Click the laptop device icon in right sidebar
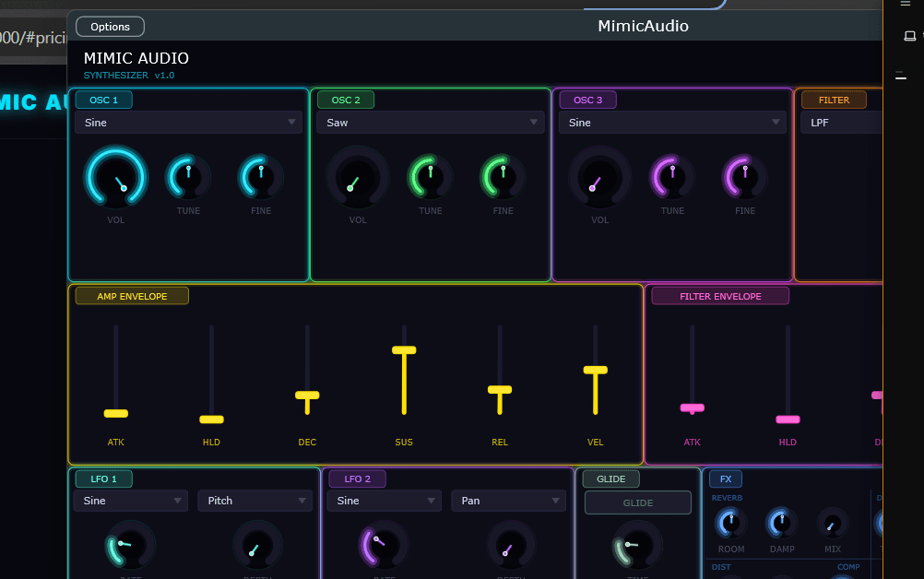924x579 pixels. click(x=910, y=36)
